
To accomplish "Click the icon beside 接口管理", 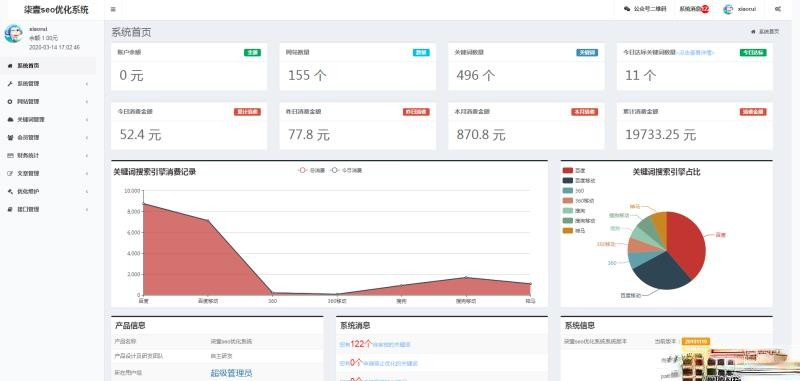I will pyautogui.click(x=10, y=209).
